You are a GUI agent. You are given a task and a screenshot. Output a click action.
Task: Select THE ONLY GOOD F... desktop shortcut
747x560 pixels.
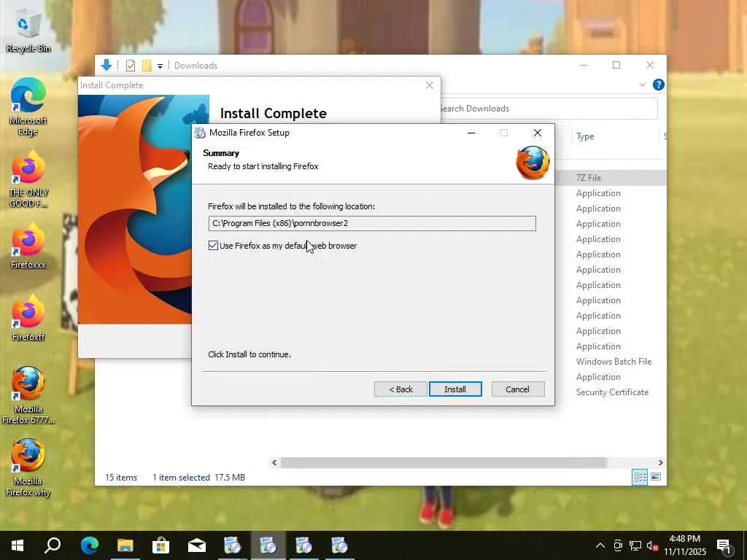click(28, 179)
